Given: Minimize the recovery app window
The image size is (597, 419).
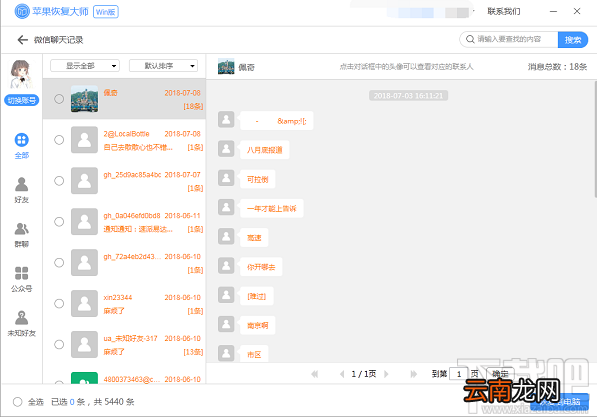Looking at the screenshot, I should pos(553,11).
